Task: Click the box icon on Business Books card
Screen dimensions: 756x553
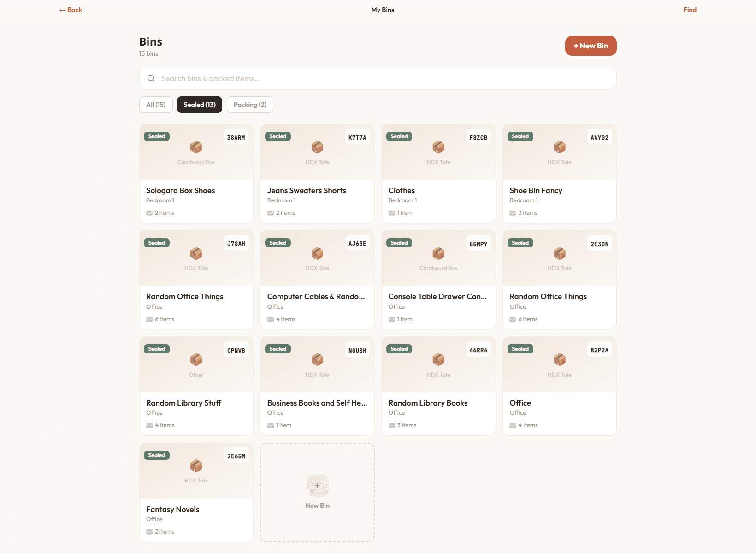Action: [x=317, y=359]
